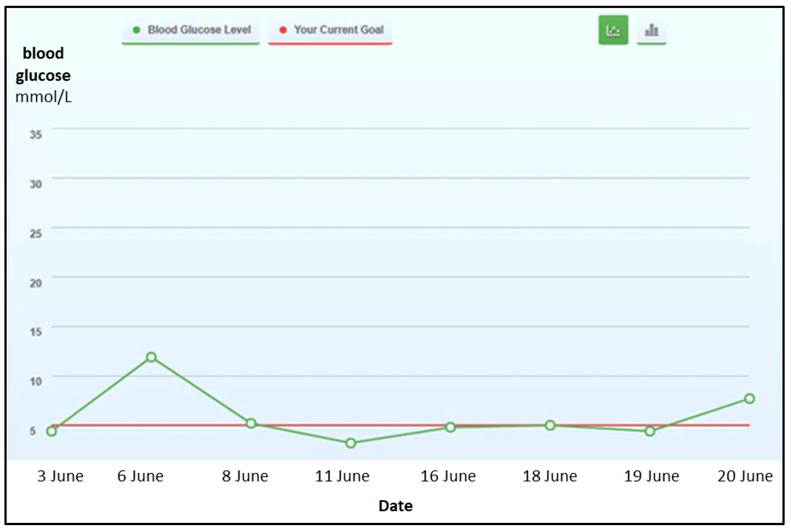Select the 3 June data point
The width and height of the screenshot is (791, 532).
pyautogui.click(x=52, y=431)
